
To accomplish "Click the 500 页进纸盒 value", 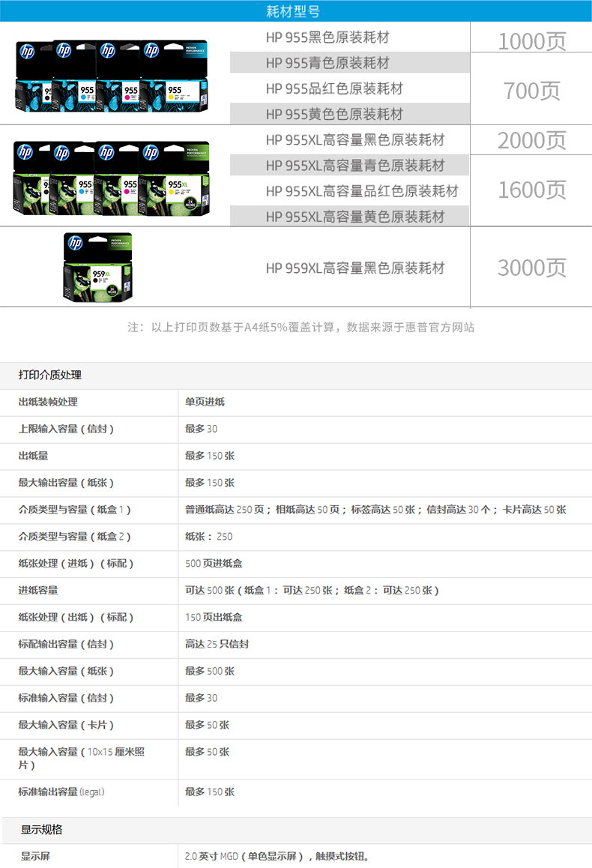I will click(x=214, y=564).
